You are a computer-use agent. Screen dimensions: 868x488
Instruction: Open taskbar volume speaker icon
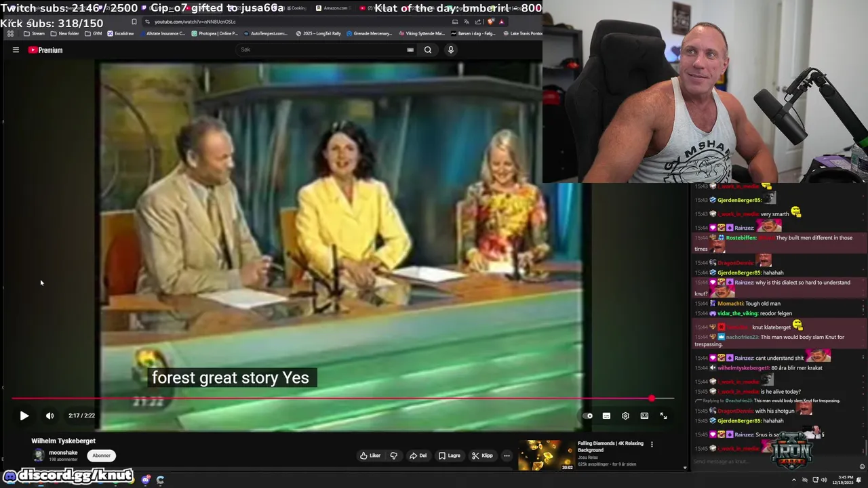(x=824, y=480)
